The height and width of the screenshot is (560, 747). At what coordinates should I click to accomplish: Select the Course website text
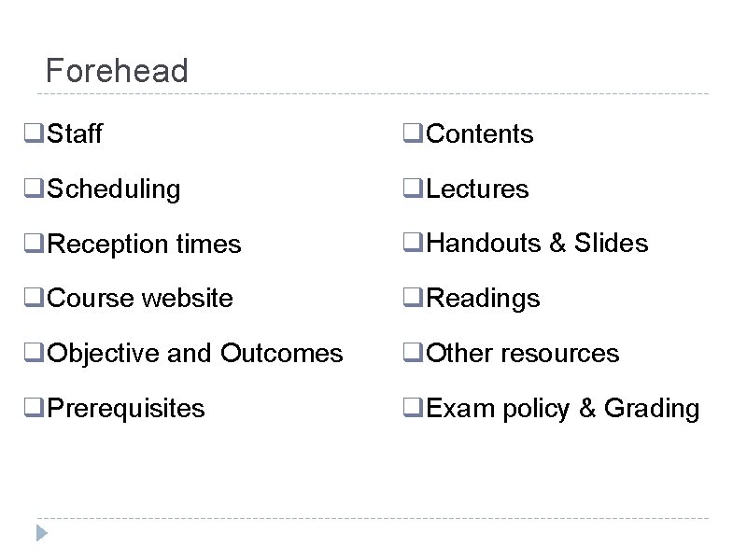tap(140, 298)
